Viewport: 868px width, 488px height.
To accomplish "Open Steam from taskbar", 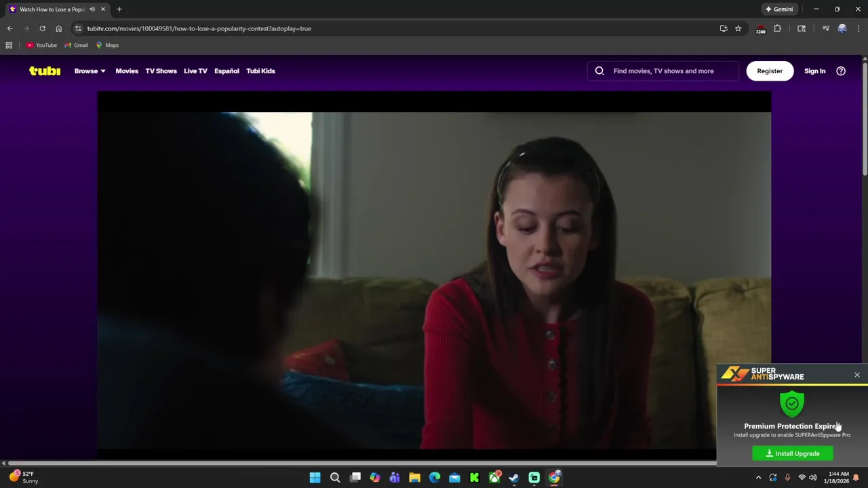I will click(x=514, y=478).
